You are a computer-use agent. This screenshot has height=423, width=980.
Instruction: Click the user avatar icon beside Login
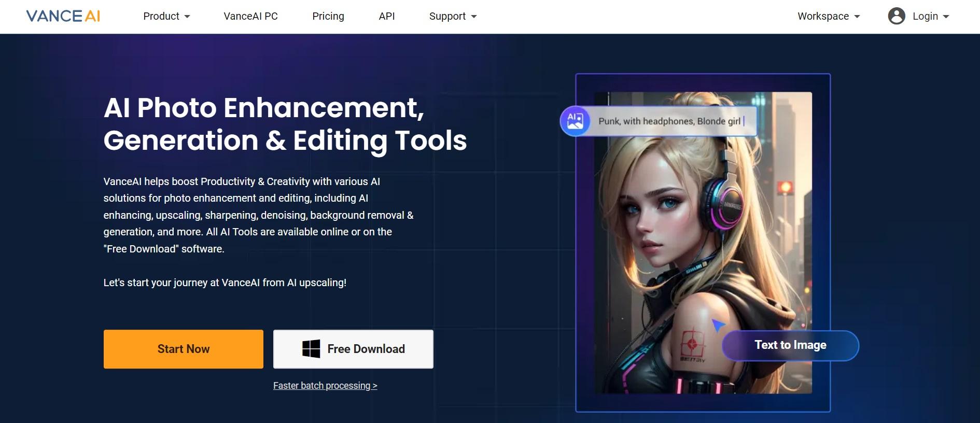point(897,16)
